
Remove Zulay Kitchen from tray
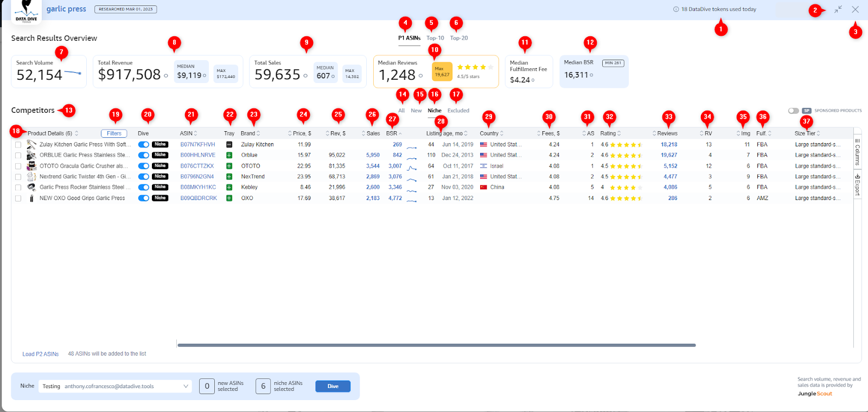(229, 145)
